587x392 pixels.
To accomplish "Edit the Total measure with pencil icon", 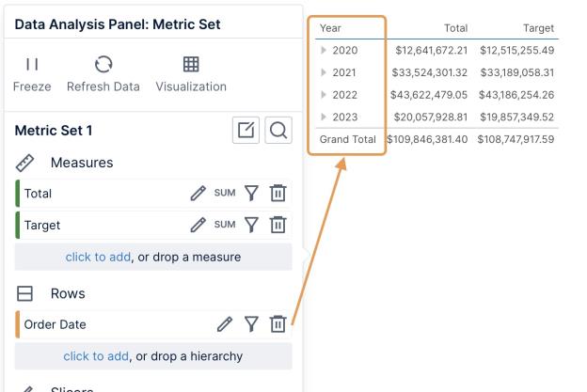I will 198,194.
